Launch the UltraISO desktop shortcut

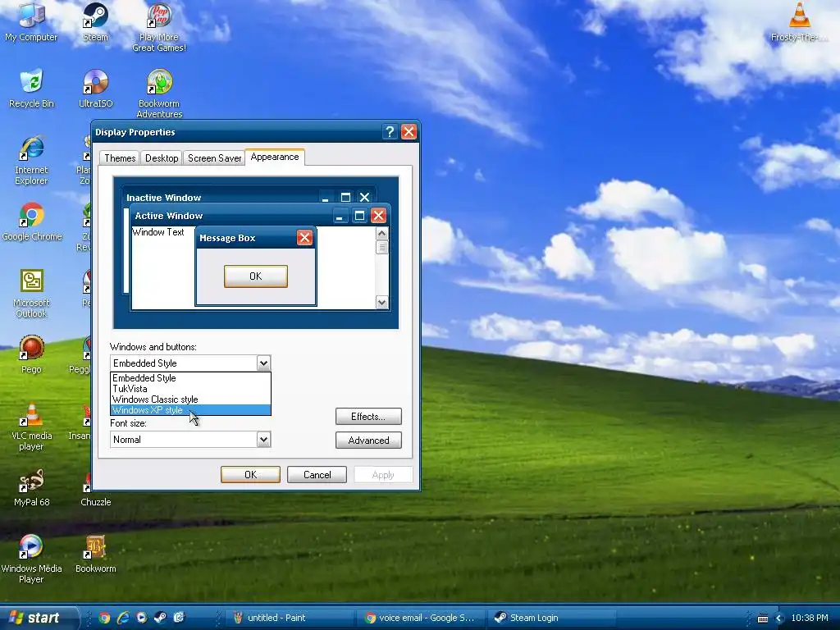click(95, 89)
